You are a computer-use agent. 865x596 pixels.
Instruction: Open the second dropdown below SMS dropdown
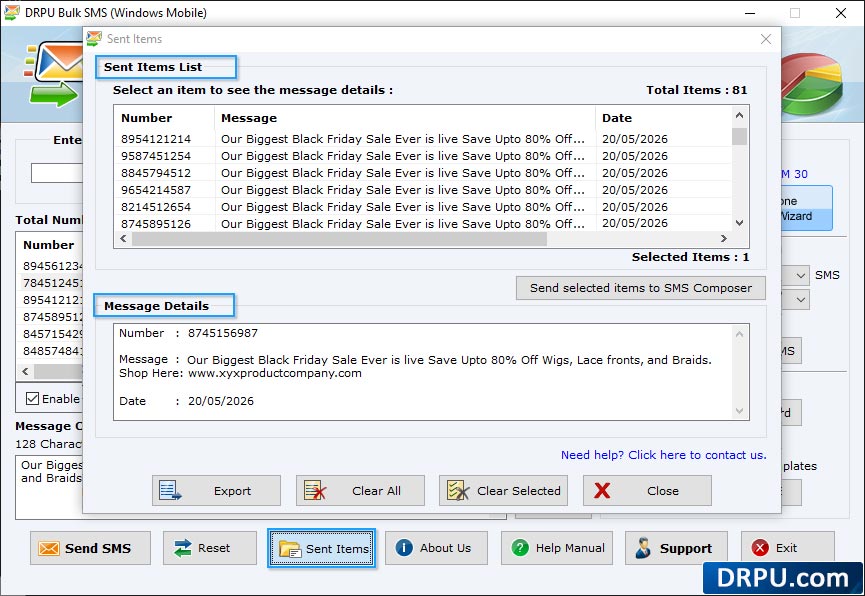[x=801, y=300]
